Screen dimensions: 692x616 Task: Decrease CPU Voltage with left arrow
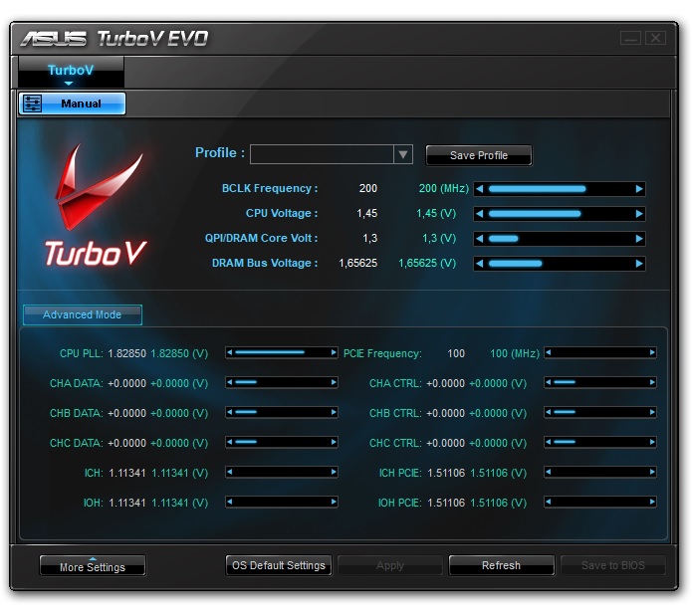coord(480,214)
